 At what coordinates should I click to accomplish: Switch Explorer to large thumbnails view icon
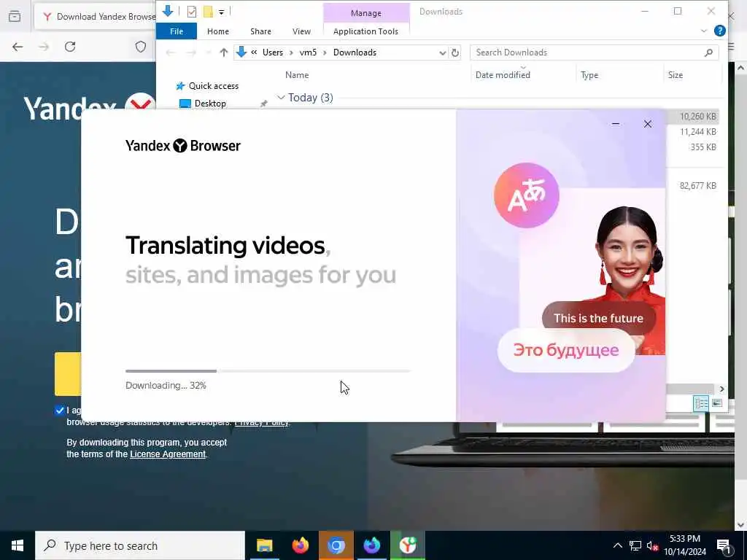click(x=716, y=403)
